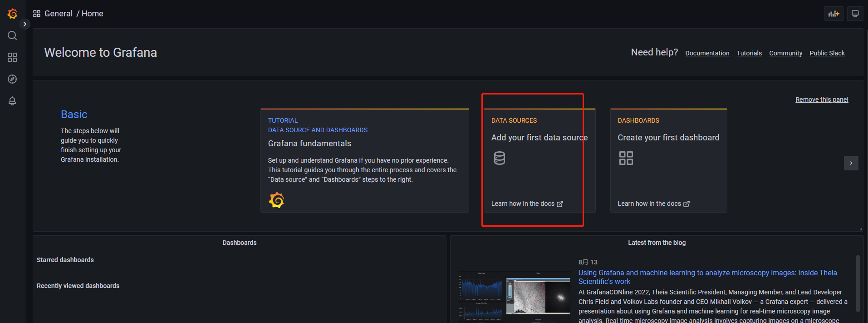Open the Alerting bell icon

(12, 101)
